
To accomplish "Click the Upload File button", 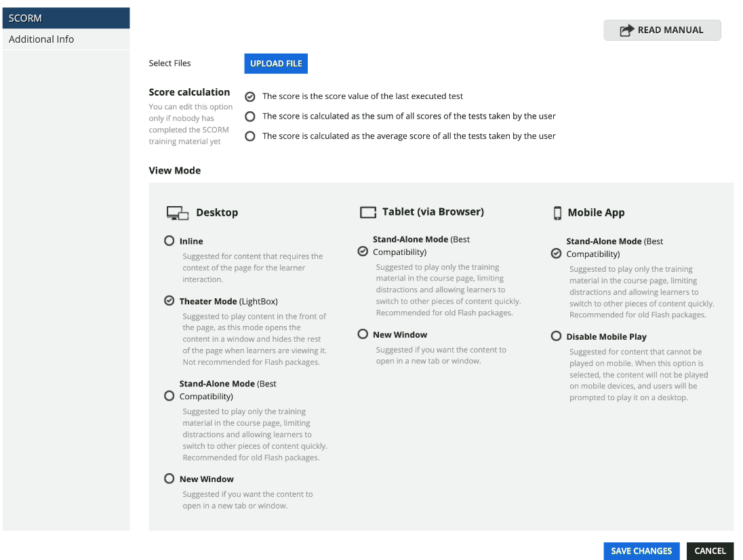I will [276, 64].
